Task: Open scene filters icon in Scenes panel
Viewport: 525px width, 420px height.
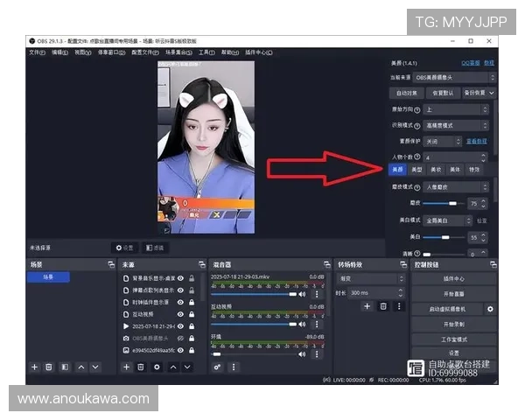Action: [x=65, y=367]
